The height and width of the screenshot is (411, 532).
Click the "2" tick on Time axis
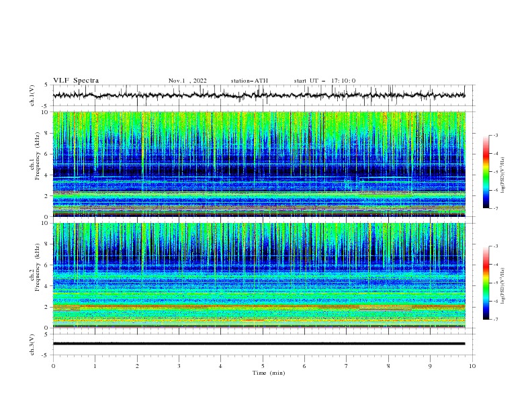(x=137, y=366)
